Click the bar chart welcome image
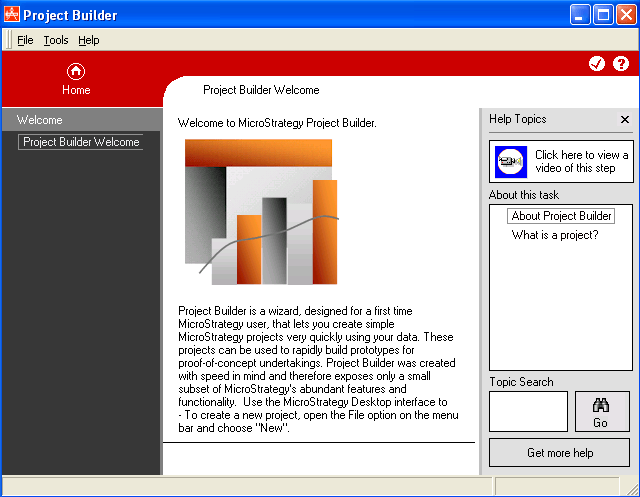The width and height of the screenshot is (640, 497). [x=262, y=212]
